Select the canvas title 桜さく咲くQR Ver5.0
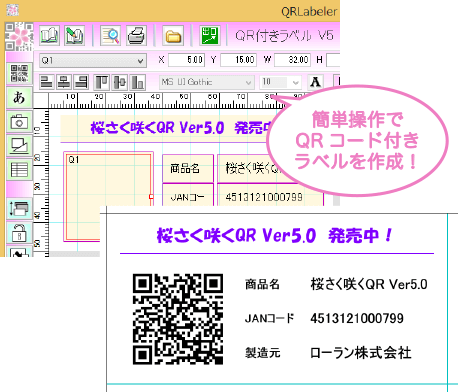 click(157, 128)
